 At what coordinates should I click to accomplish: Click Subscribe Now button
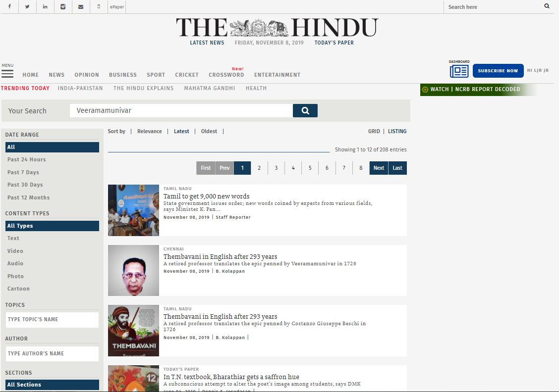[x=498, y=71]
